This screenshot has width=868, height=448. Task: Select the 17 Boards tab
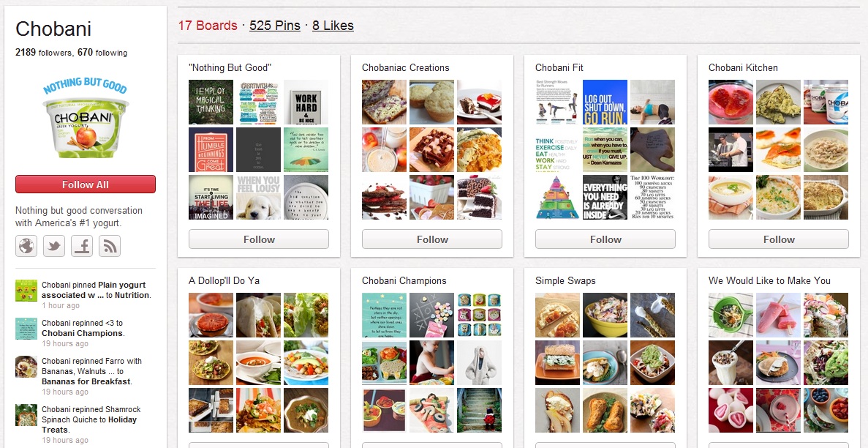point(208,26)
